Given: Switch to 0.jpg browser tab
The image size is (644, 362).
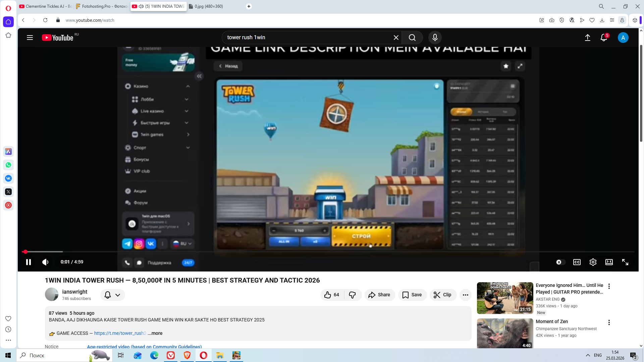Looking at the screenshot, I should point(208,6).
